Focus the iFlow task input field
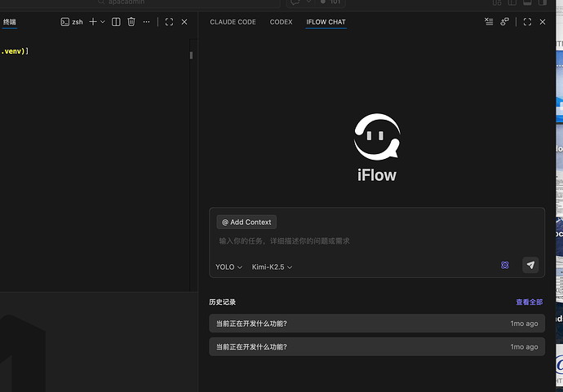This screenshot has height=392, width=563. coord(377,241)
